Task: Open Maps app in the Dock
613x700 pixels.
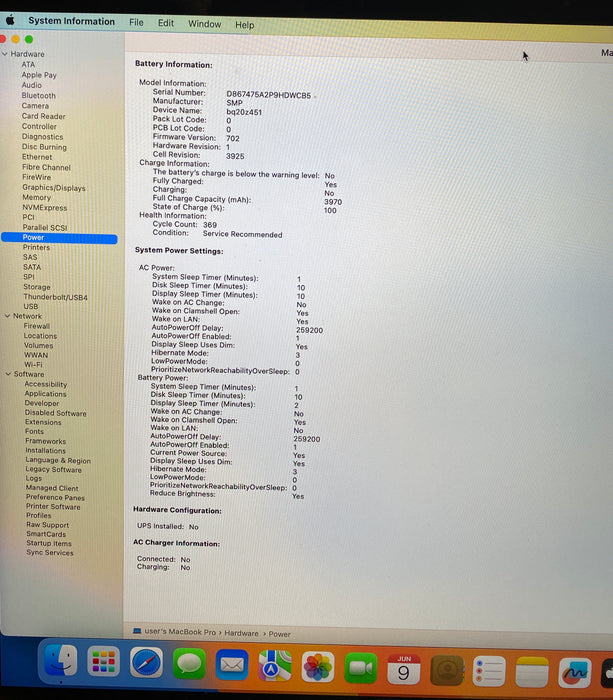Action: 275,666
